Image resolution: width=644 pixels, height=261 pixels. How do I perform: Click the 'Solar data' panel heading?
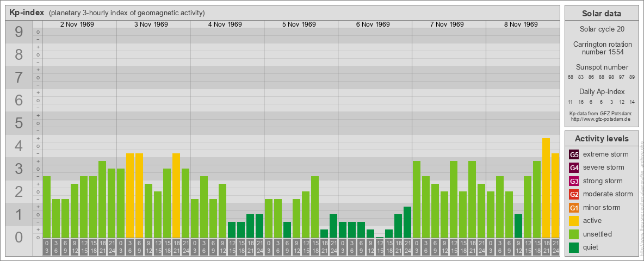[x=602, y=14]
